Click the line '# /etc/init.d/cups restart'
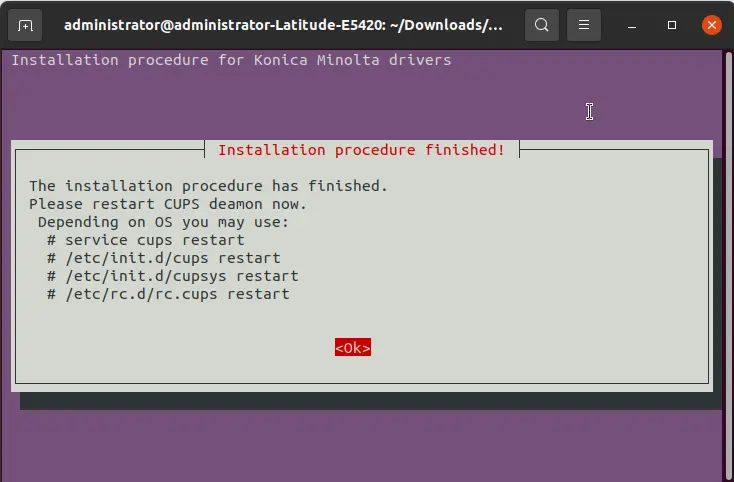 163,258
